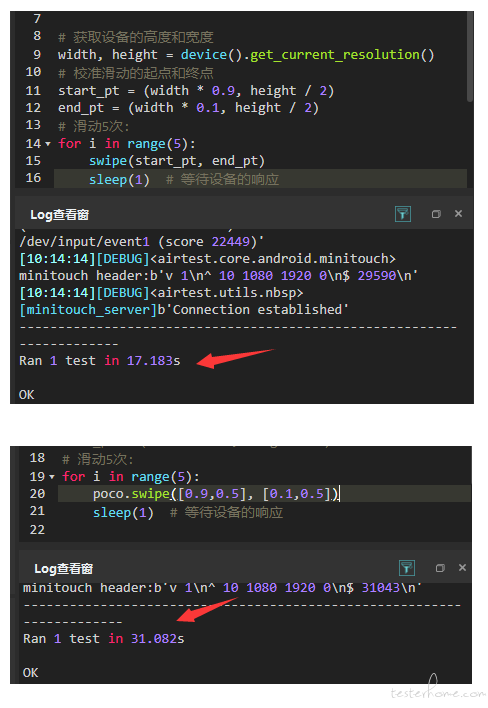
Task: Click line number 20 in the gutter
Action: pyautogui.click(x=37, y=494)
